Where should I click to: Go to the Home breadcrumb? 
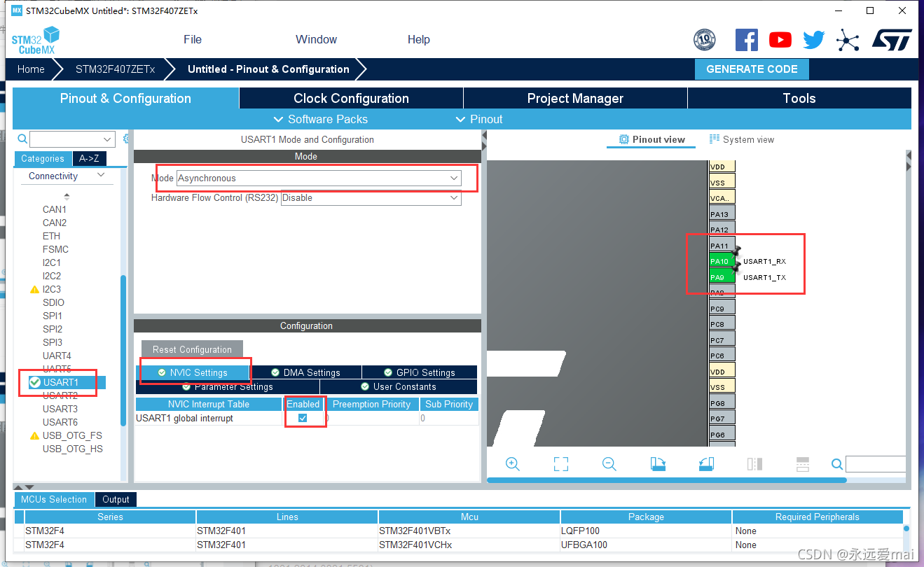point(31,69)
